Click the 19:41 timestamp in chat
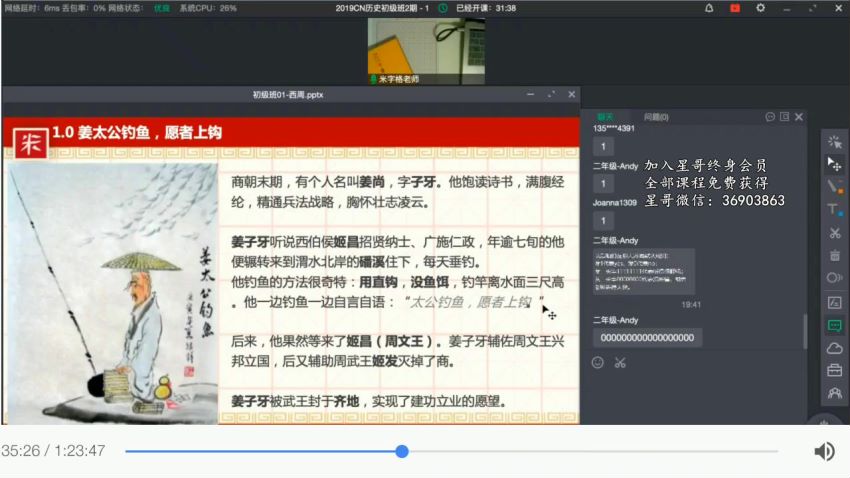Viewport: 850px width, 478px height. (x=691, y=305)
